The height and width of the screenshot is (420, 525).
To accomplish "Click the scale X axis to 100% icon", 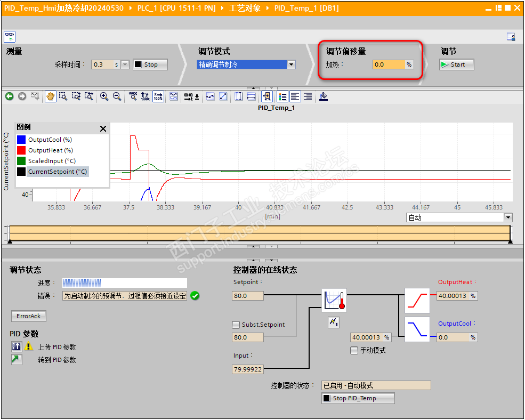I will tap(158, 96).
